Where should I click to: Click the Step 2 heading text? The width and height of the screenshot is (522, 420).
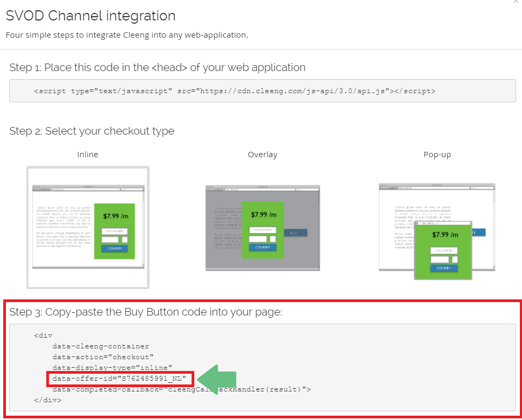click(91, 131)
